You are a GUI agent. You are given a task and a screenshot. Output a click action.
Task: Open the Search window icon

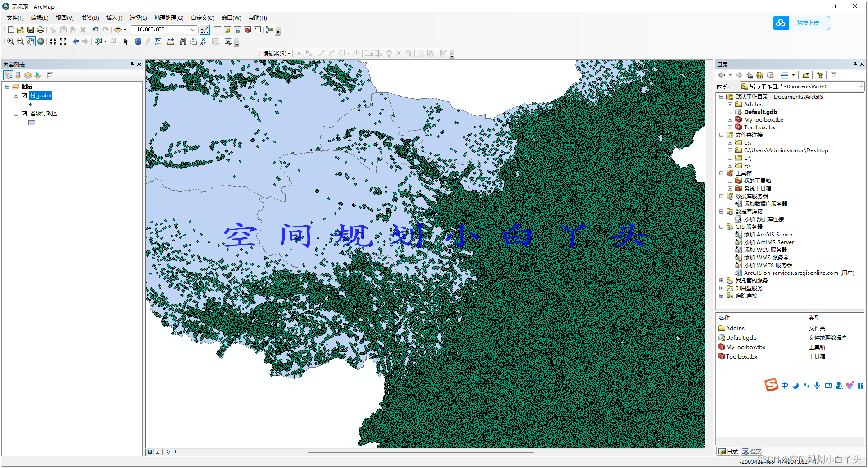[237, 30]
